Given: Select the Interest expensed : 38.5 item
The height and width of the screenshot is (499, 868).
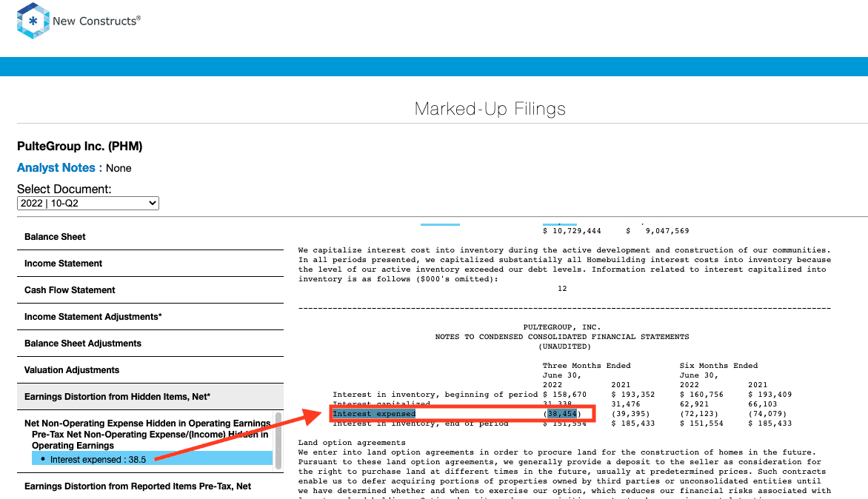Looking at the screenshot, I should coord(153,459).
